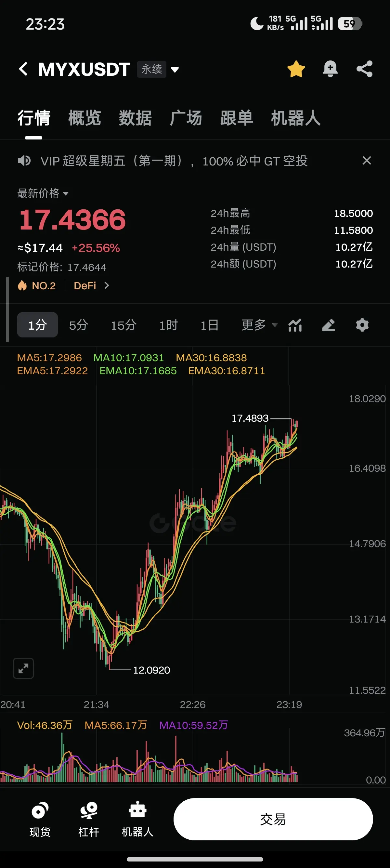
Task: Expand the MYXUSDT contract type dropdown arrow
Action: point(175,70)
